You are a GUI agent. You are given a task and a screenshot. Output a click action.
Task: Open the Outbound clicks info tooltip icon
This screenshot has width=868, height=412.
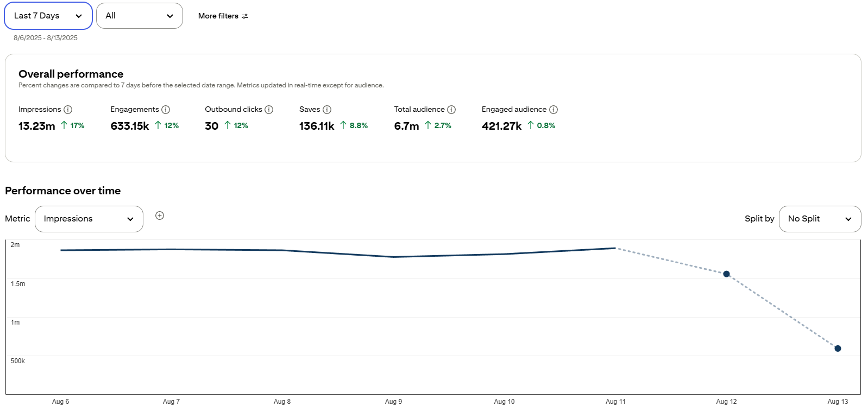coord(269,110)
